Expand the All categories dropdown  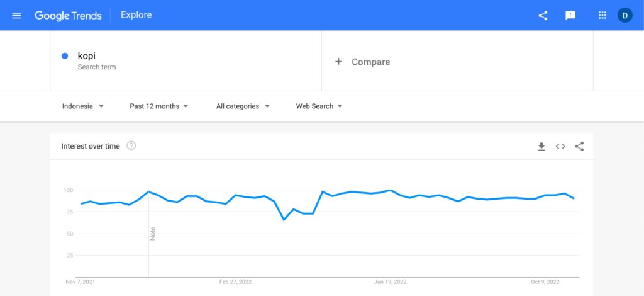[243, 106]
